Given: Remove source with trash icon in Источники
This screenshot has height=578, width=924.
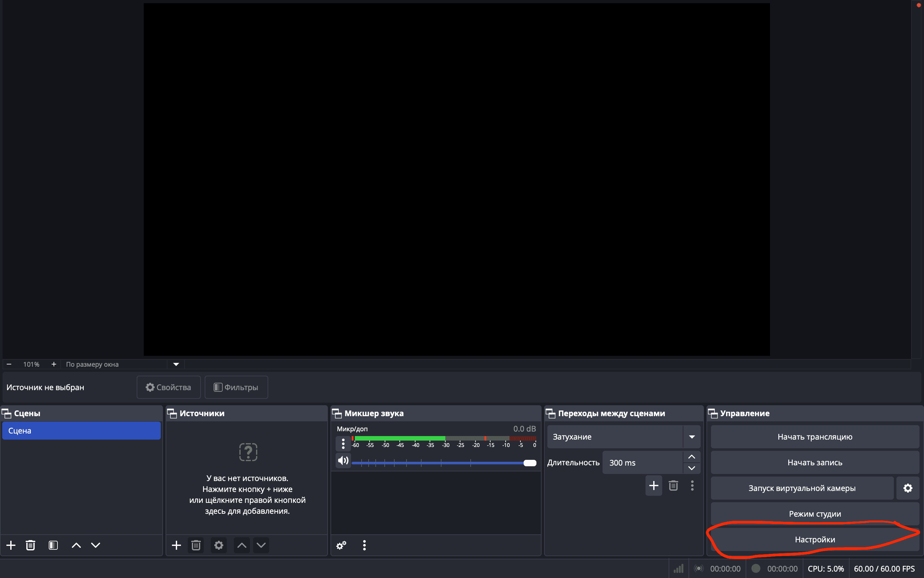Looking at the screenshot, I should pyautogui.click(x=196, y=545).
